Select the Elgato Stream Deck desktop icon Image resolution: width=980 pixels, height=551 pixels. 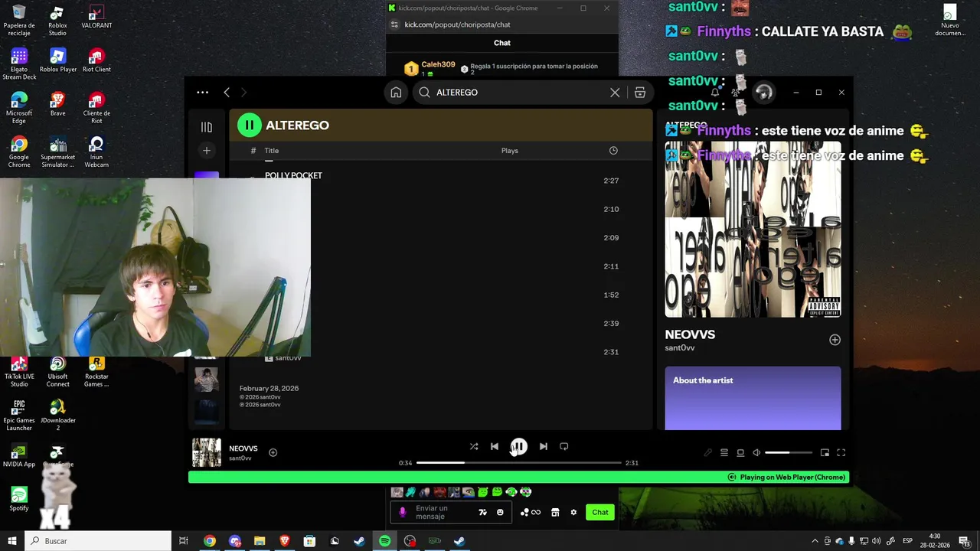tap(19, 64)
